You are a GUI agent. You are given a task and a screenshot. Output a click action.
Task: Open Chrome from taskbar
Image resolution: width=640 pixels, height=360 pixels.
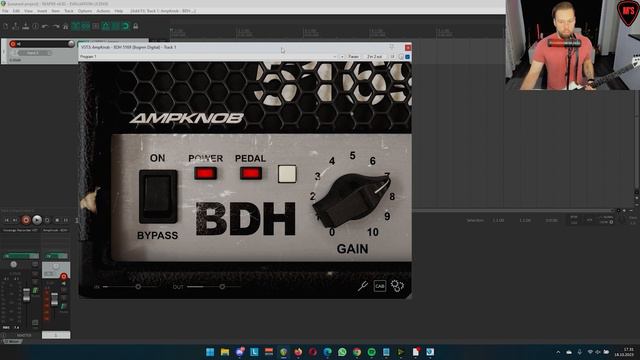(357, 352)
